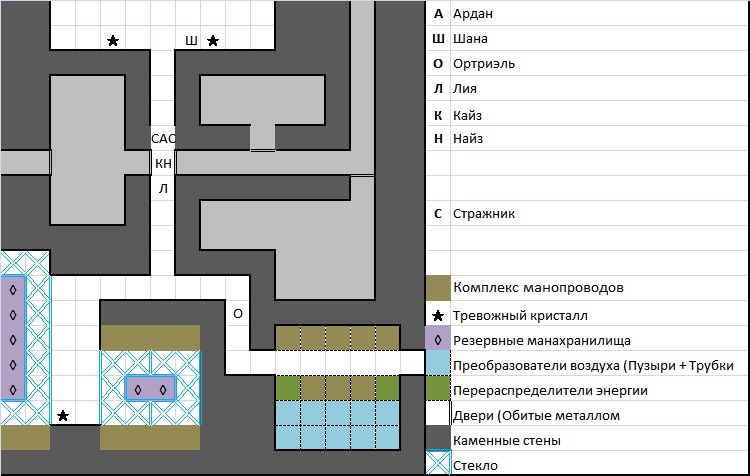Click the Преобразователи воздуха label

click(x=593, y=365)
